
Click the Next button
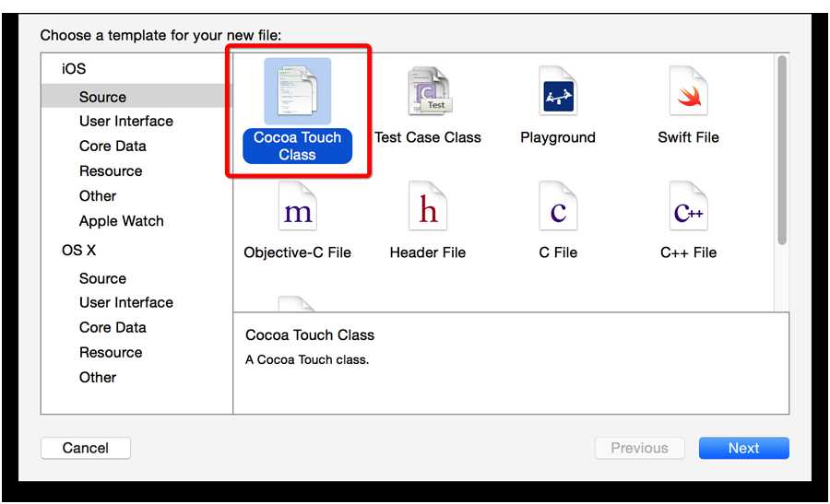(743, 448)
